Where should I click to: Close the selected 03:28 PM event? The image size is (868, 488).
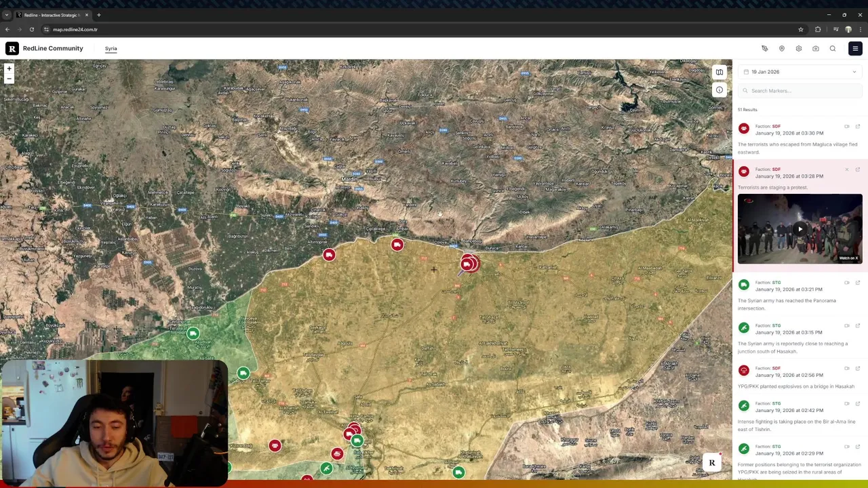click(x=847, y=169)
